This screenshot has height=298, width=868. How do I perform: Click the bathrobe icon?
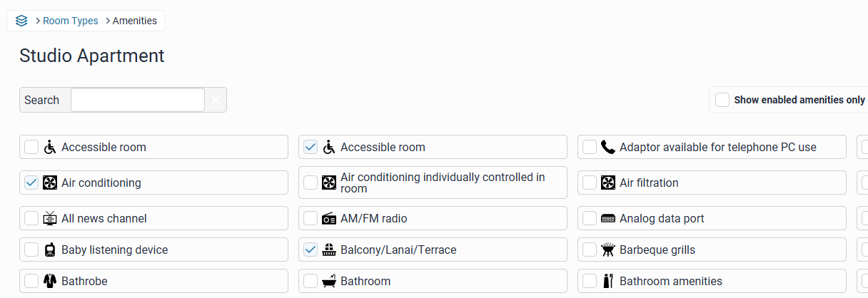pos(50,282)
